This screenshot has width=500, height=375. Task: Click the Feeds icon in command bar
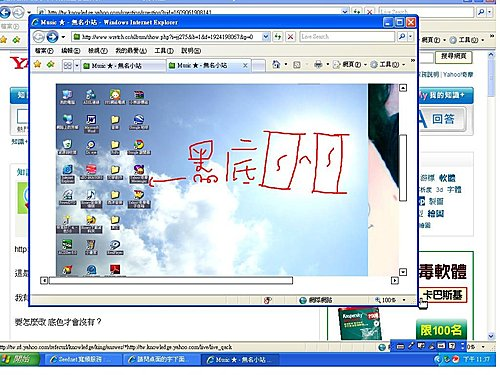click(x=297, y=65)
